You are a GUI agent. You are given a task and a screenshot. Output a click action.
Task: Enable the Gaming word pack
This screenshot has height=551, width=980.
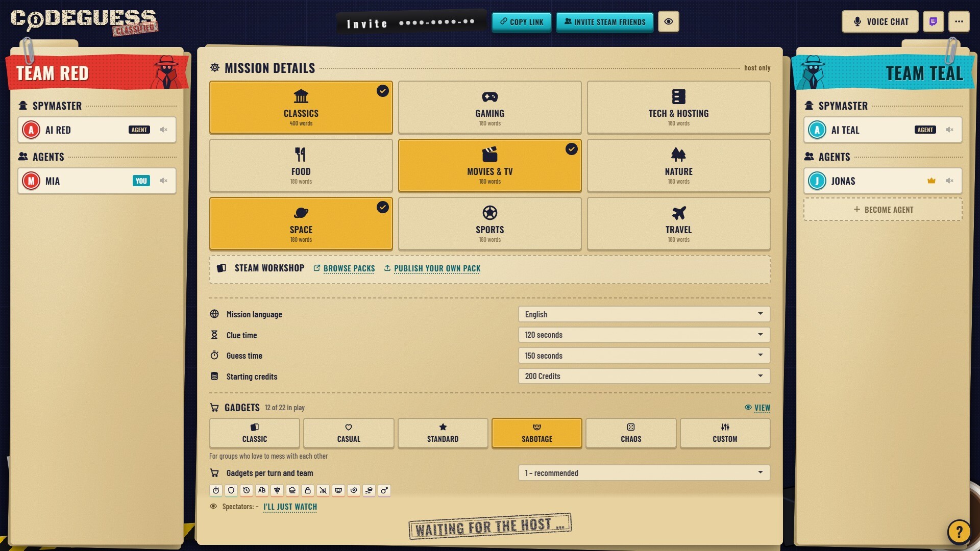[489, 108]
